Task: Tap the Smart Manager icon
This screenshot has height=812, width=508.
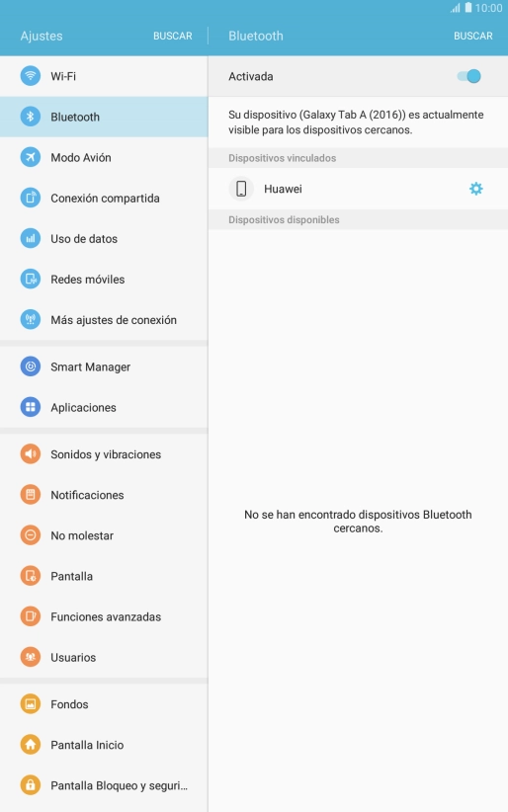Action: point(31,366)
